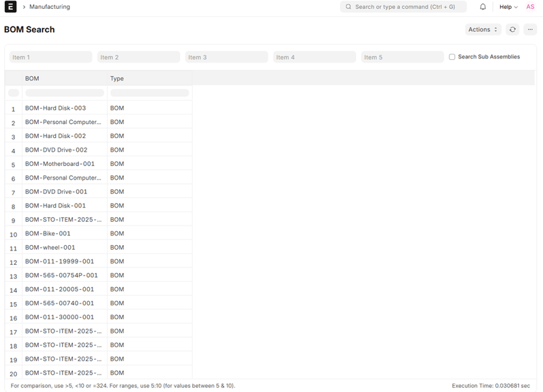Click the search or type a command bar
The height and width of the screenshot is (392, 543).
click(403, 7)
